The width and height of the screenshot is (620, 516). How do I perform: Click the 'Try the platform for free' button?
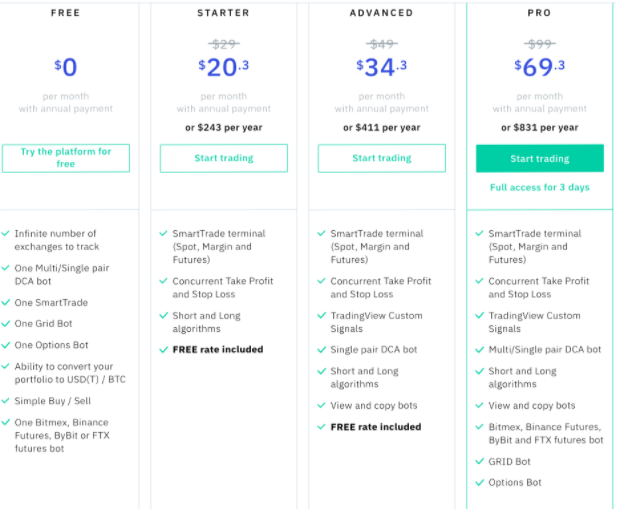tap(66, 158)
